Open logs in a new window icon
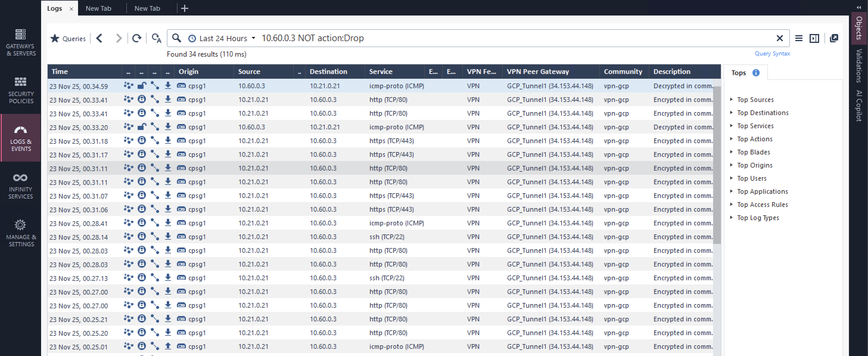The height and width of the screenshot is (356, 868). [834, 38]
